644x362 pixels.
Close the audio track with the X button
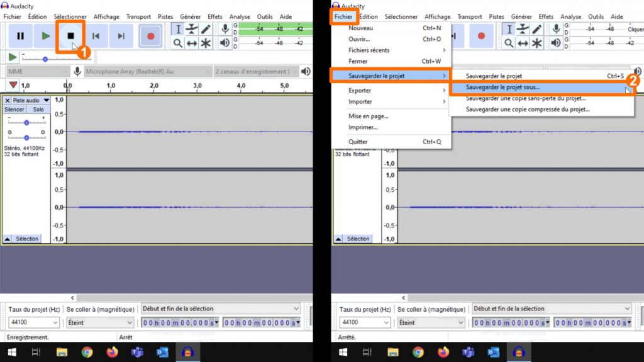[8, 101]
